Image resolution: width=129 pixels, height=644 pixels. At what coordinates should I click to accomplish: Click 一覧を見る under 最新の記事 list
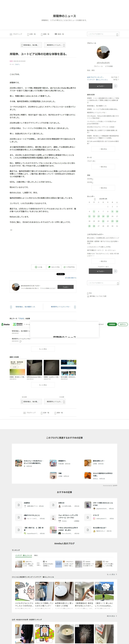(103, 149)
